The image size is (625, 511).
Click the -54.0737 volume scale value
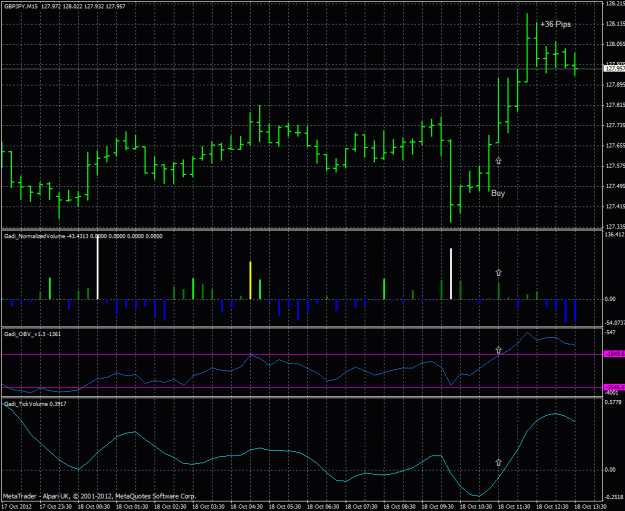(x=615, y=322)
